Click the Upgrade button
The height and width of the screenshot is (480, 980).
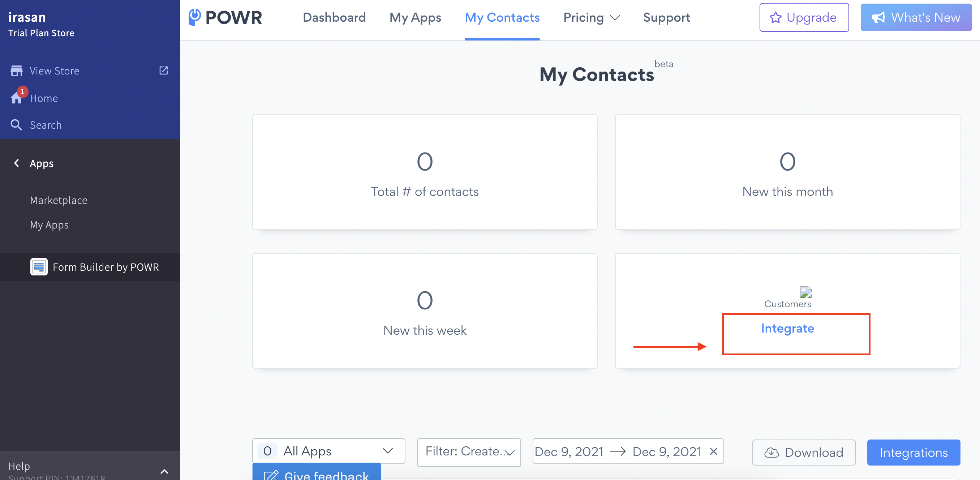[x=804, y=17]
